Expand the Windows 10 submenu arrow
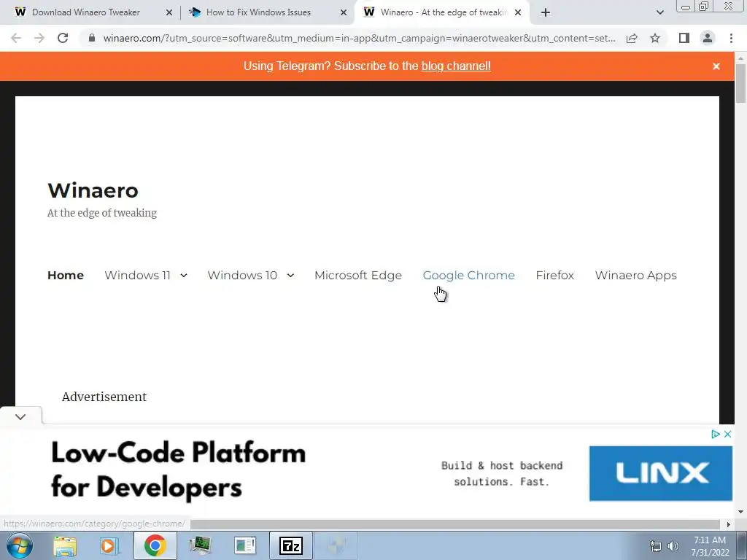Image resolution: width=747 pixels, height=560 pixels. [x=290, y=275]
